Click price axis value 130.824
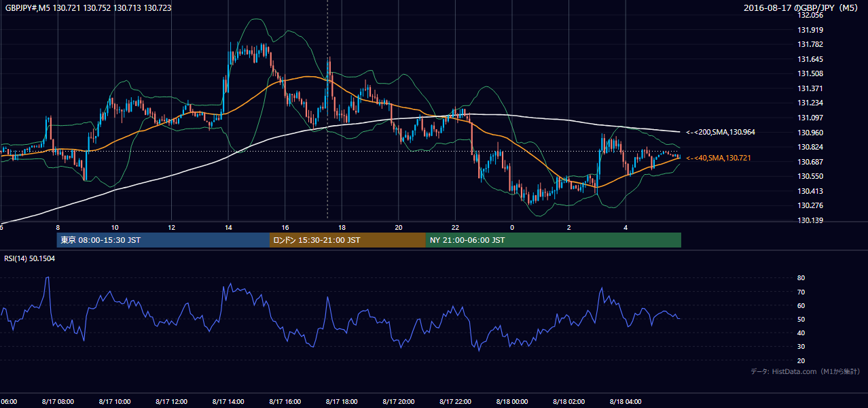 point(811,147)
